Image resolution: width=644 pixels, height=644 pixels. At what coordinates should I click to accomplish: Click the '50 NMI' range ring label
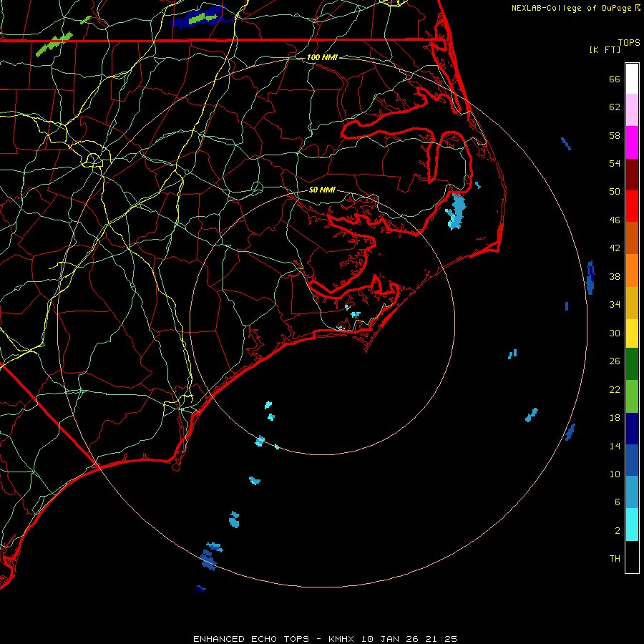click(x=322, y=190)
